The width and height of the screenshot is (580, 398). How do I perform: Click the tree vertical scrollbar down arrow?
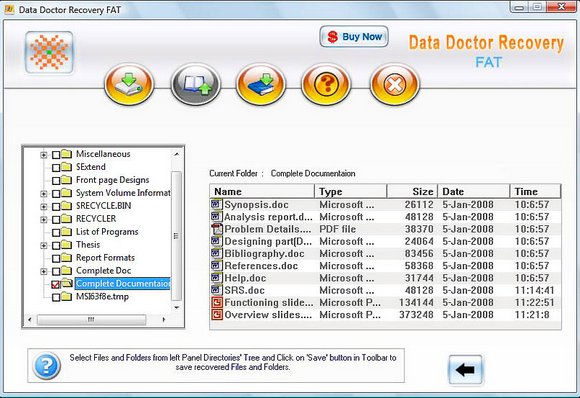click(x=177, y=307)
